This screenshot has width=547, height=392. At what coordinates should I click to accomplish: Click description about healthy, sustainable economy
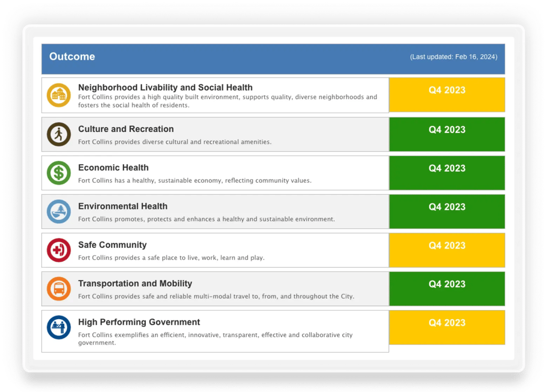[x=195, y=181]
